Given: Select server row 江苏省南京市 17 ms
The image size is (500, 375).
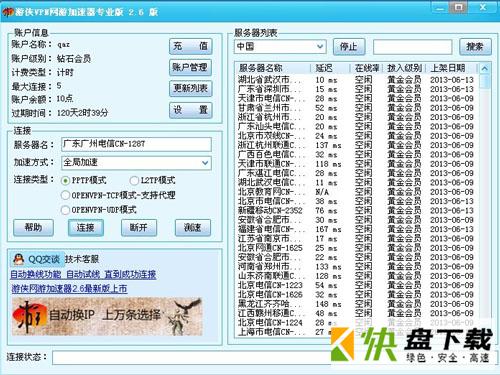Looking at the screenshot, I should point(356,239).
